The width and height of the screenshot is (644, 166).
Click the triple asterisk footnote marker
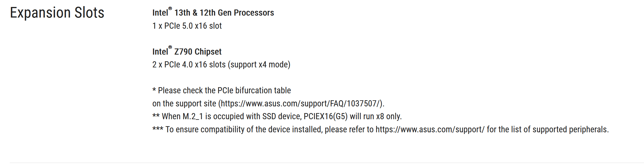(158, 129)
